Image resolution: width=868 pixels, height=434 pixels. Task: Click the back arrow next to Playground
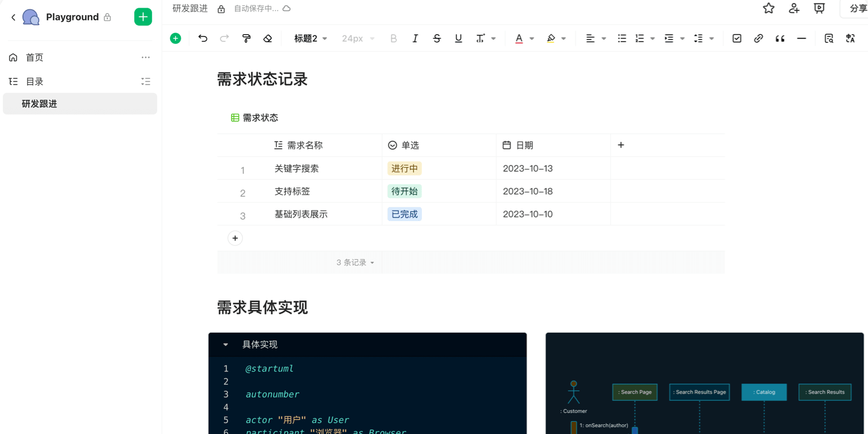click(13, 17)
